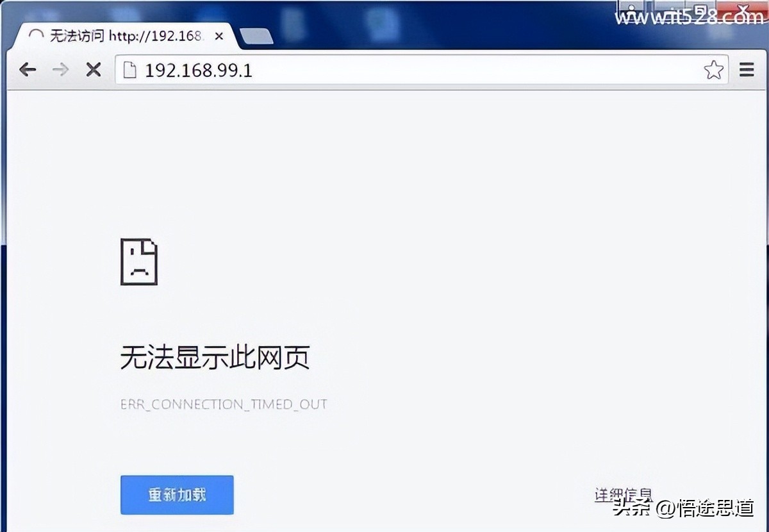Click the sad-face broken page icon
769x532 pixels.
[x=139, y=262]
